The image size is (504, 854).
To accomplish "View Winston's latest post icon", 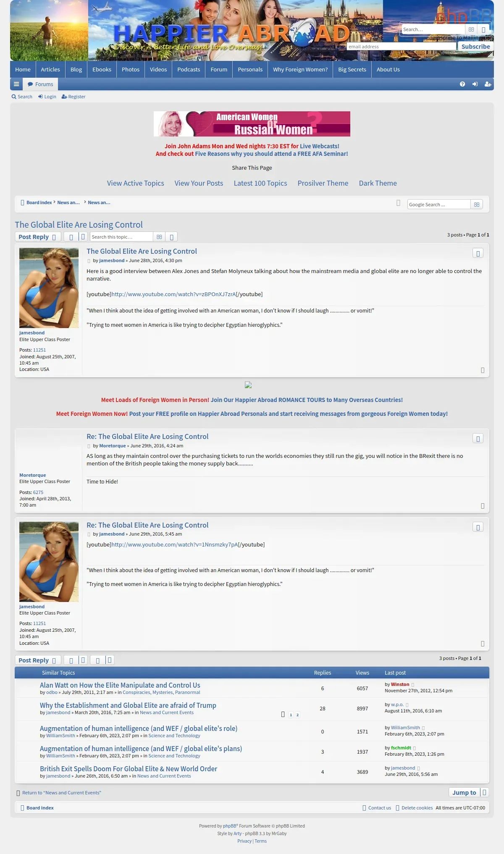I will click(412, 685).
